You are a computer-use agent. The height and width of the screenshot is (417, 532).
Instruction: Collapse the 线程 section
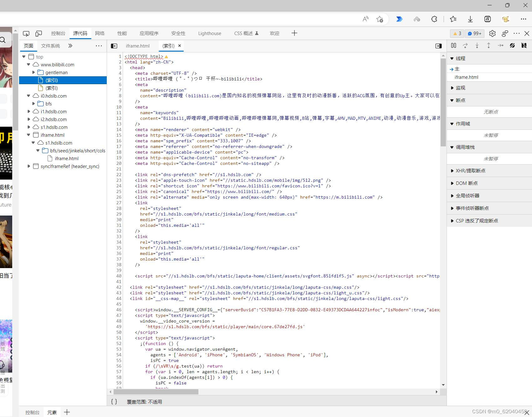click(489, 58)
